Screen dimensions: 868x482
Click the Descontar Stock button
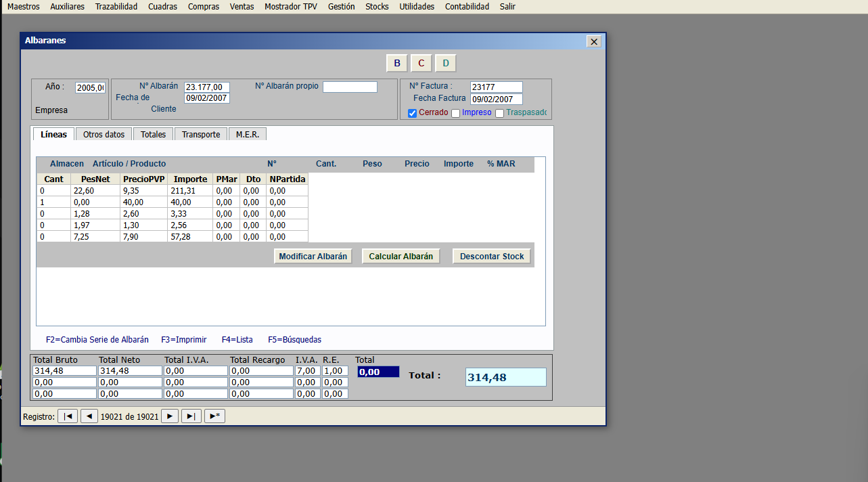[x=492, y=257]
